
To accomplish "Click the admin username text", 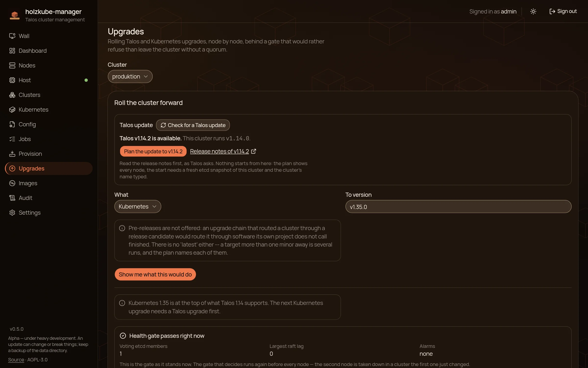I will (x=509, y=12).
